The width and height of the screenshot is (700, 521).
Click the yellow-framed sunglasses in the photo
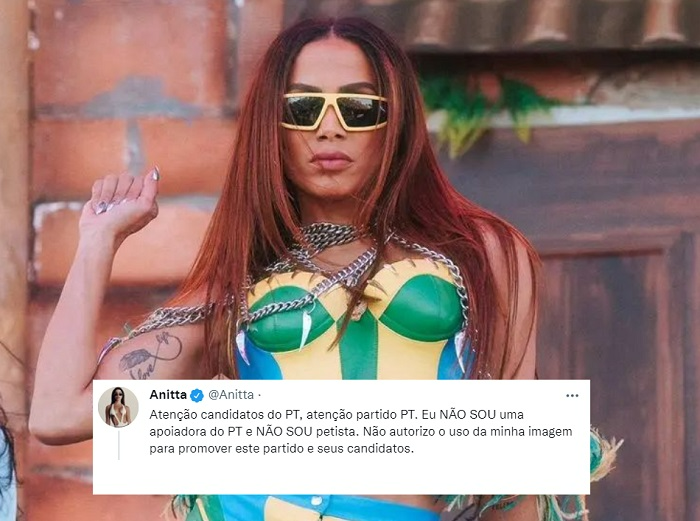coord(334,110)
